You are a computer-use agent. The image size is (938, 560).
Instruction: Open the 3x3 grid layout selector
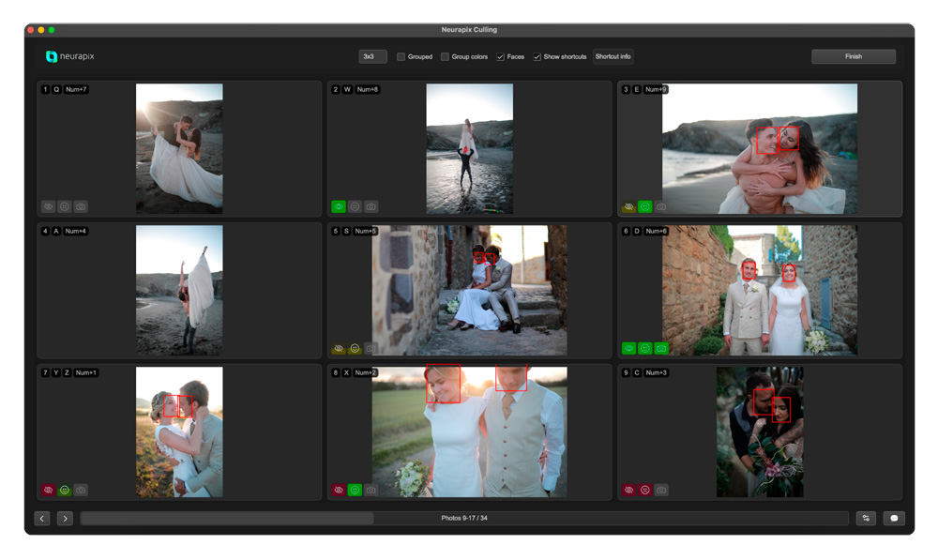[x=372, y=57]
